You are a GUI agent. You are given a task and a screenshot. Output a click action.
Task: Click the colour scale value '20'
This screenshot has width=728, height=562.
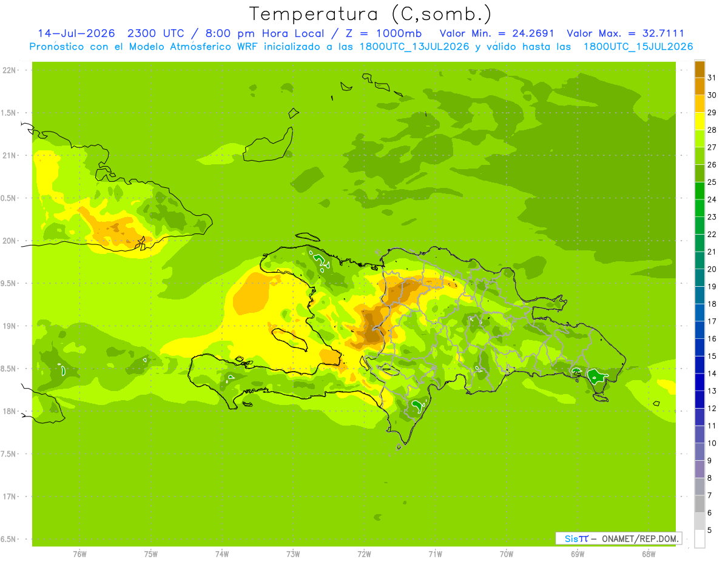(x=712, y=269)
